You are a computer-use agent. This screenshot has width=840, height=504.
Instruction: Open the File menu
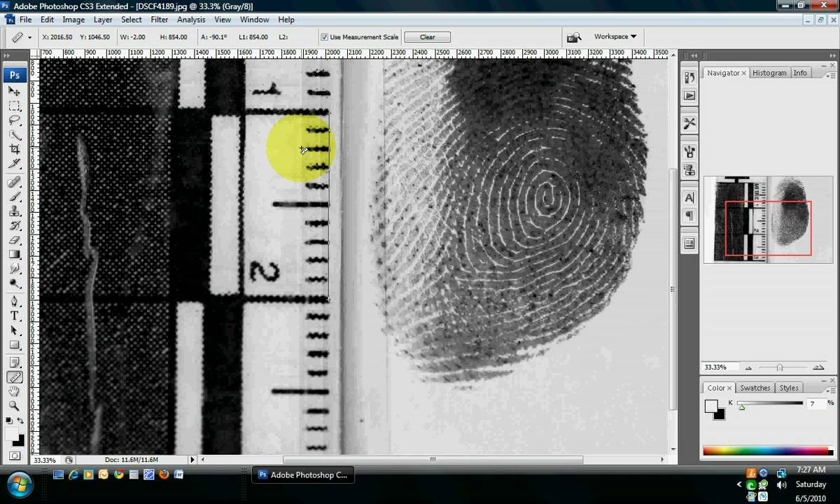tap(25, 20)
